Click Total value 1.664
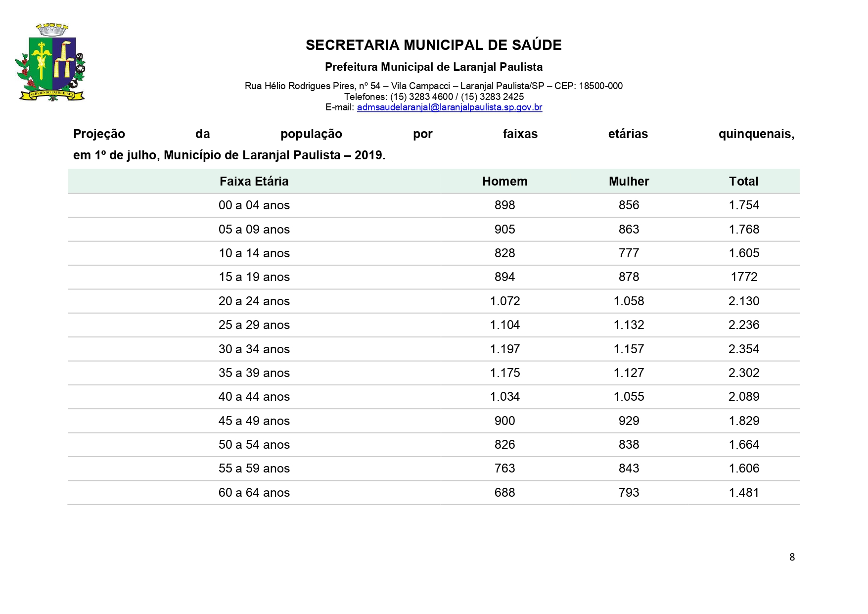This screenshot has height=614, width=868. [744, 445]
